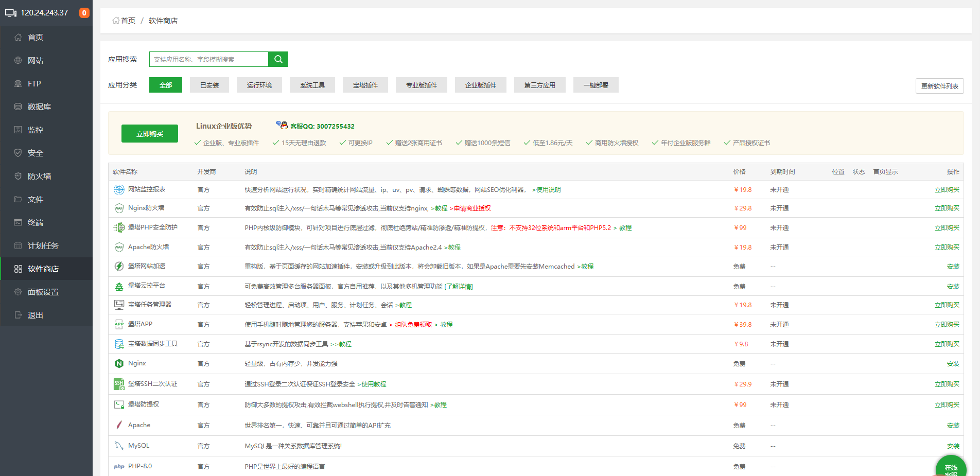Click the 宝塔任务管理器 monitor icon

click(x=119, y=305)
